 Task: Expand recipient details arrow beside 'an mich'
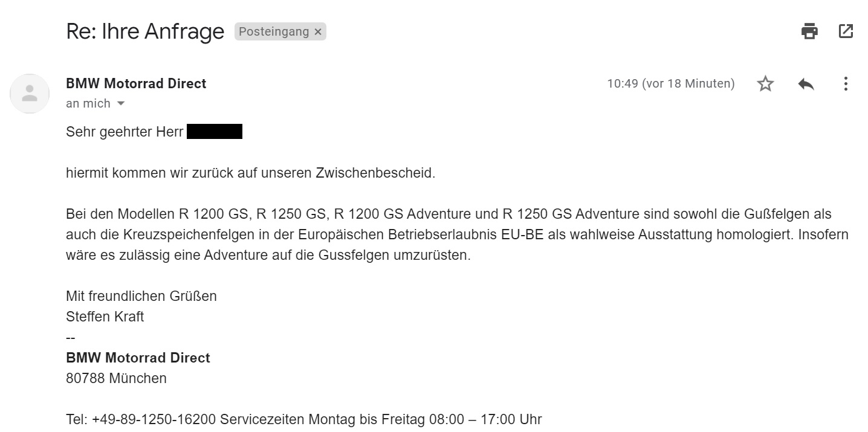coord(121,104)
